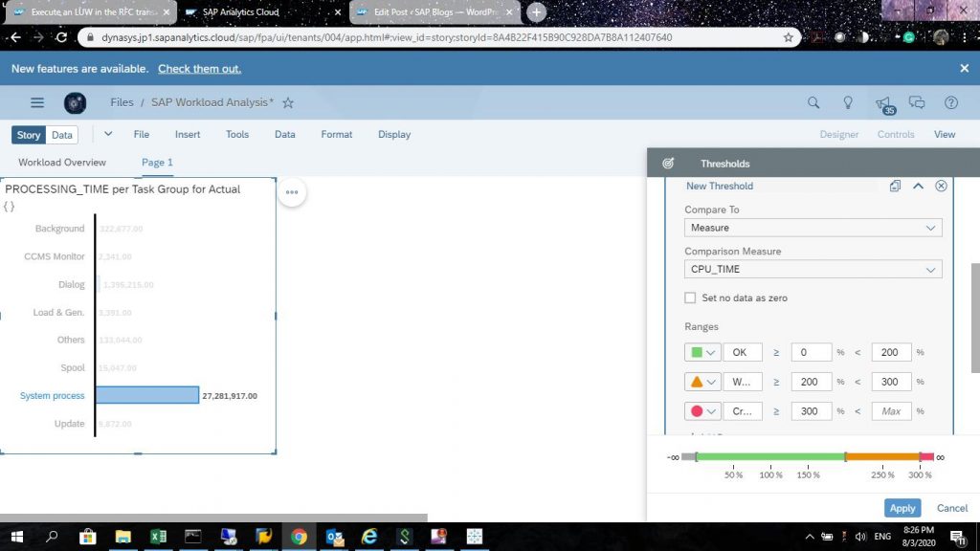Switch to Story mode toggle
Image resolution: width=980 pixels, height=551 pixels.
[x=28, y=135]
